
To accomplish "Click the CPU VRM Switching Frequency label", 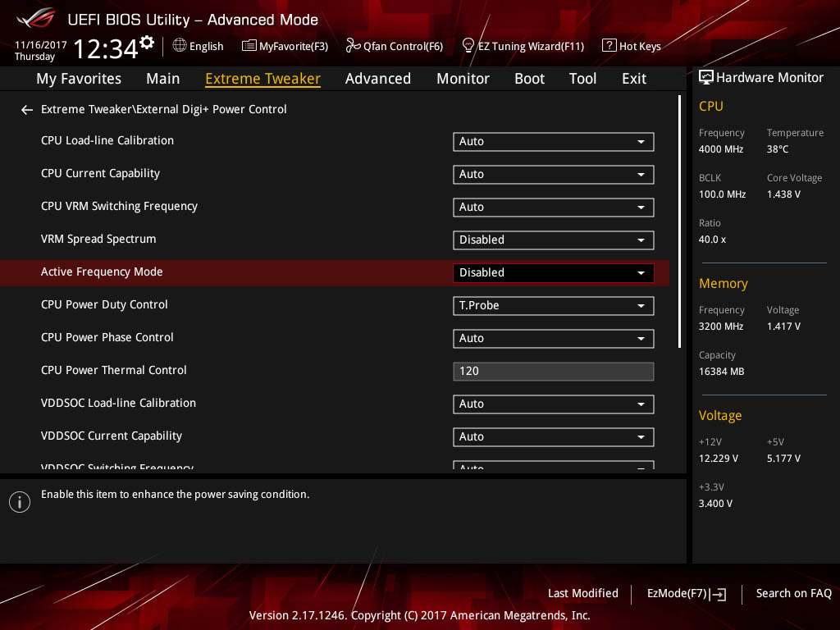I will pos(119,206).
